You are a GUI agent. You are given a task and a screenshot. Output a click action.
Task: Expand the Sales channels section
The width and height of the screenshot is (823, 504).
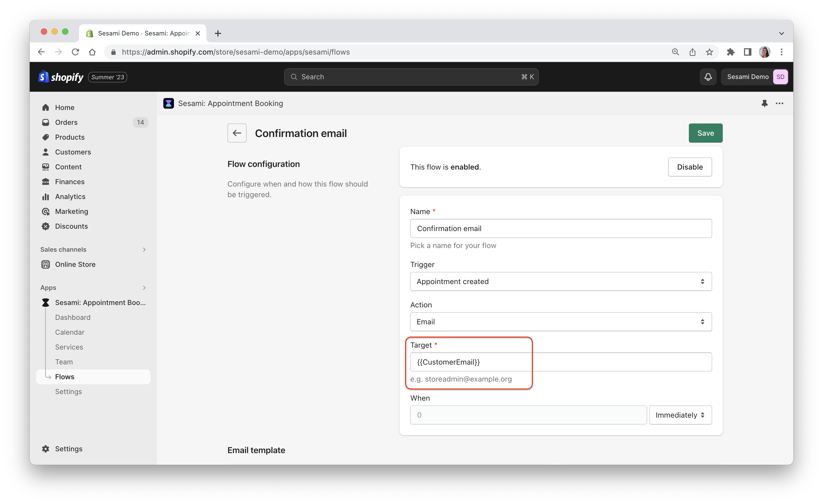click(x=144, y=249)
